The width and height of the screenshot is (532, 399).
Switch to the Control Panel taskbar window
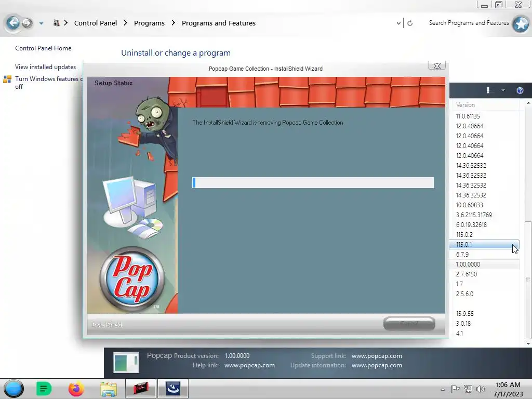click(140, 389)
